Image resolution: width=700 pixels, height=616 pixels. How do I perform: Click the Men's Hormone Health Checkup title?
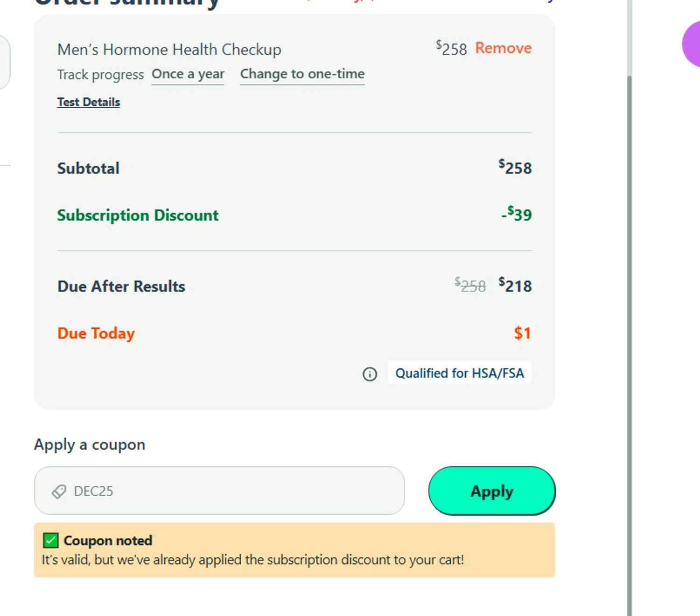tap(169, 49)
